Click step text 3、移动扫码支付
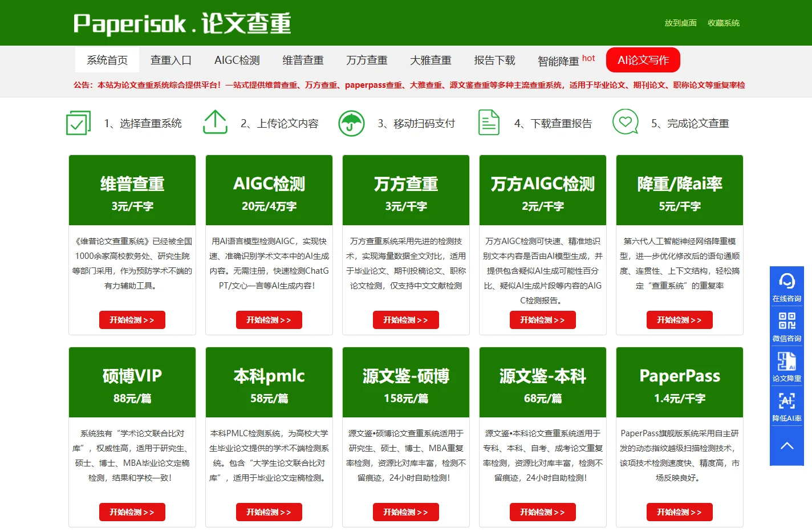This screenshot has height=532, width=812. click(x=416, y=123)
